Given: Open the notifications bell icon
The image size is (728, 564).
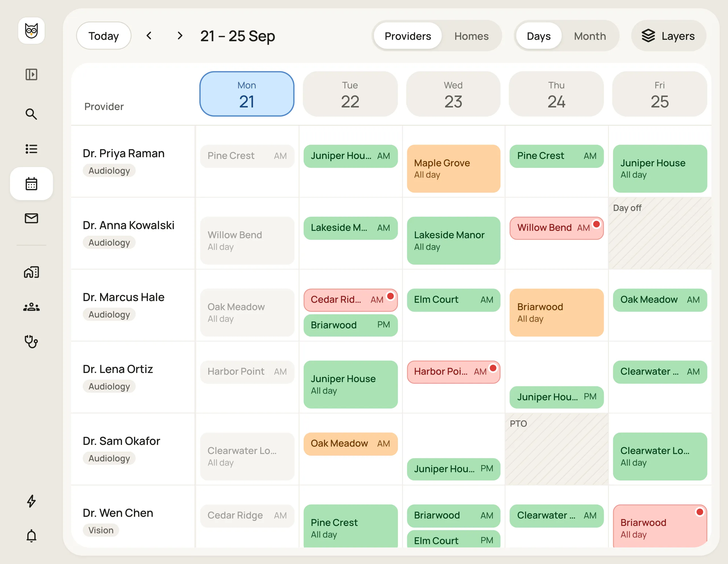Looking at the screenshot, I should coord(31,536).
